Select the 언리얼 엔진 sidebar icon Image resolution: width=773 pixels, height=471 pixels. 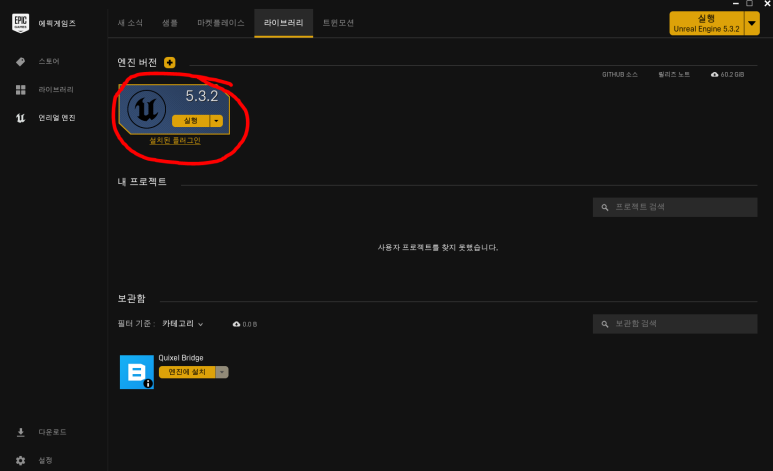tap(20, 118)
